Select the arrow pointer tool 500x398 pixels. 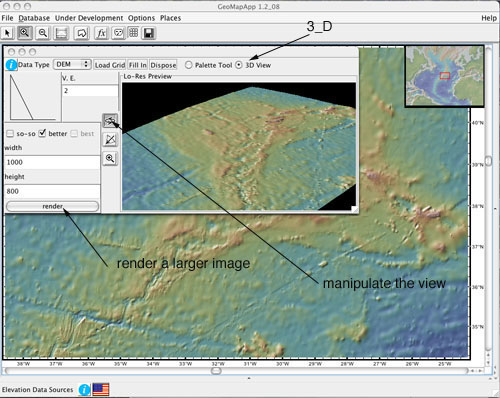tap(7, 33)
